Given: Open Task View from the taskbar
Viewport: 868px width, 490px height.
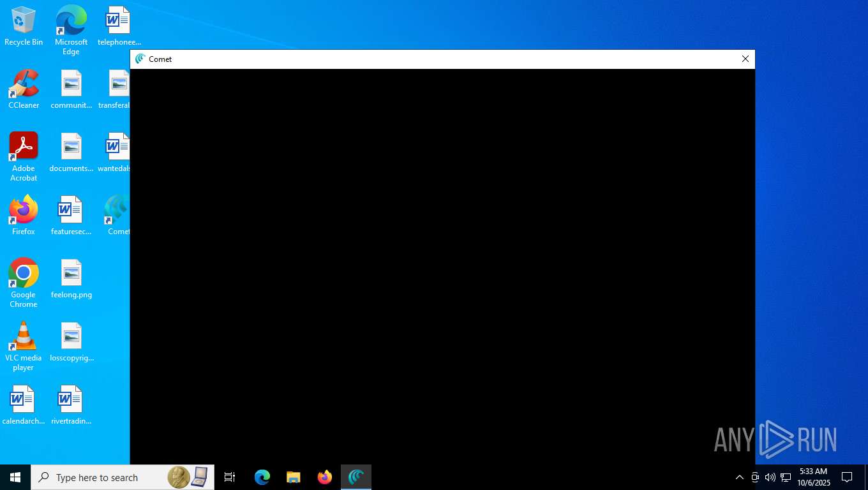Looking at the screenshot, I should pyautogui.click(x=230, y=477).
